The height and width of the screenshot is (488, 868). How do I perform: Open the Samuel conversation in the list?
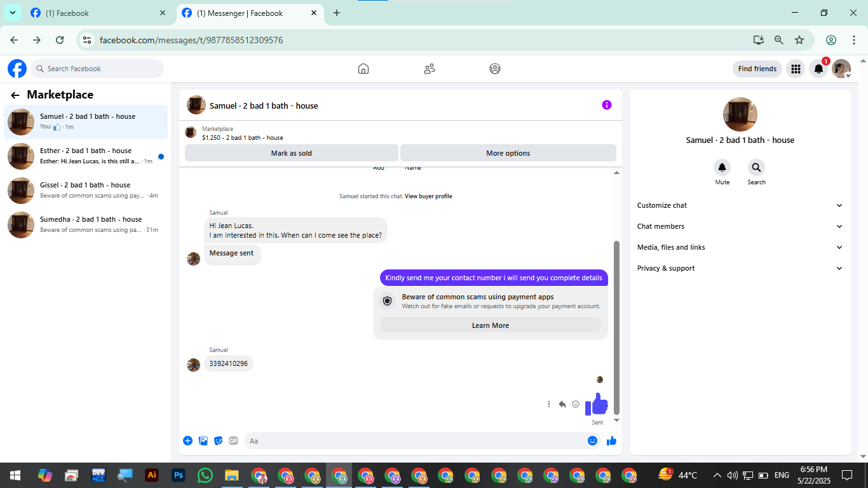[x=86, y=121]
